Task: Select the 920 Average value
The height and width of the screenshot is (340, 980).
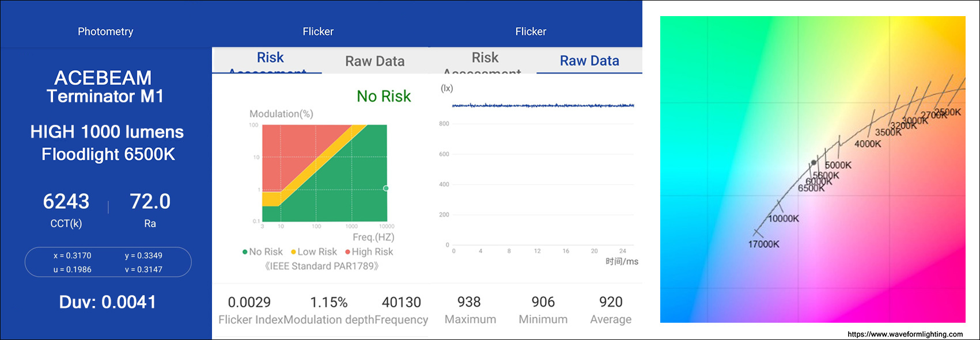Action: [x=611, y=302]
